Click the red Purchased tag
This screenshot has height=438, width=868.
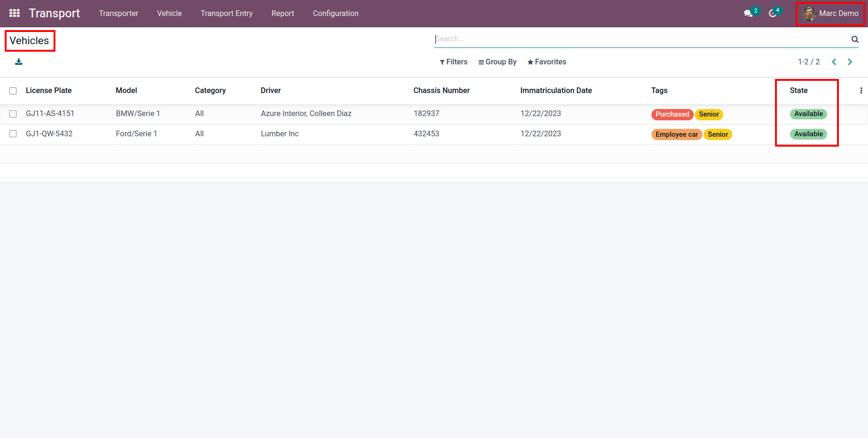[x=672, y=114]
